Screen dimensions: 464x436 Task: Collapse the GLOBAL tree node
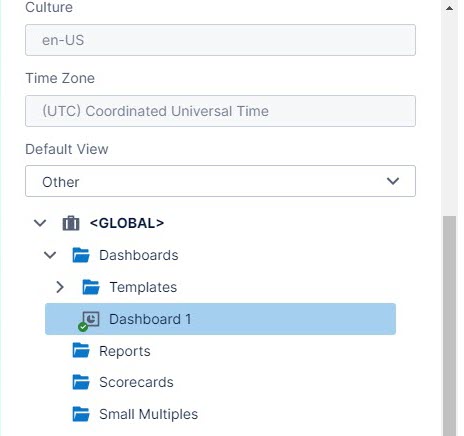[40, 223]
